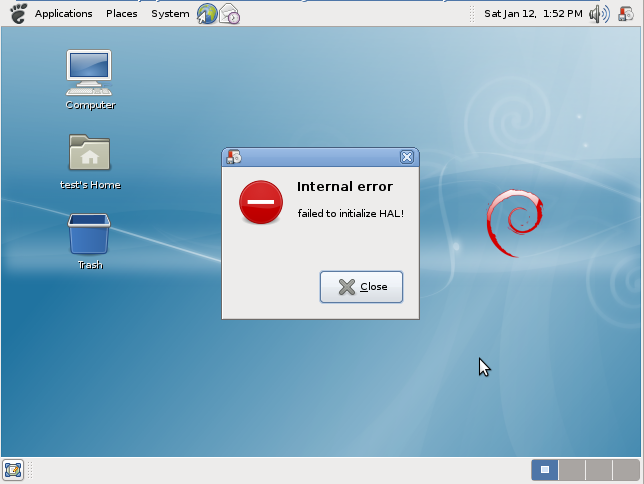Select the test's Home folder icon
The image size is (644, 484).
[90, 162]
